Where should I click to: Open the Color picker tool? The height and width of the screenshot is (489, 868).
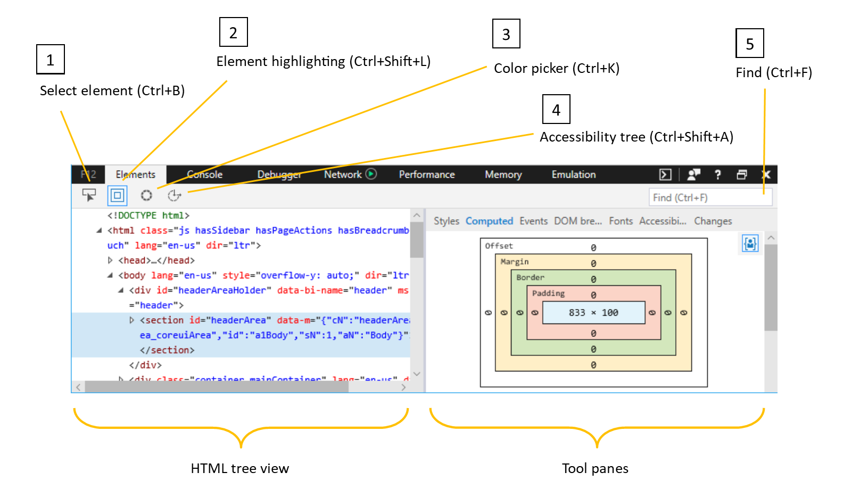click(146, 195)
